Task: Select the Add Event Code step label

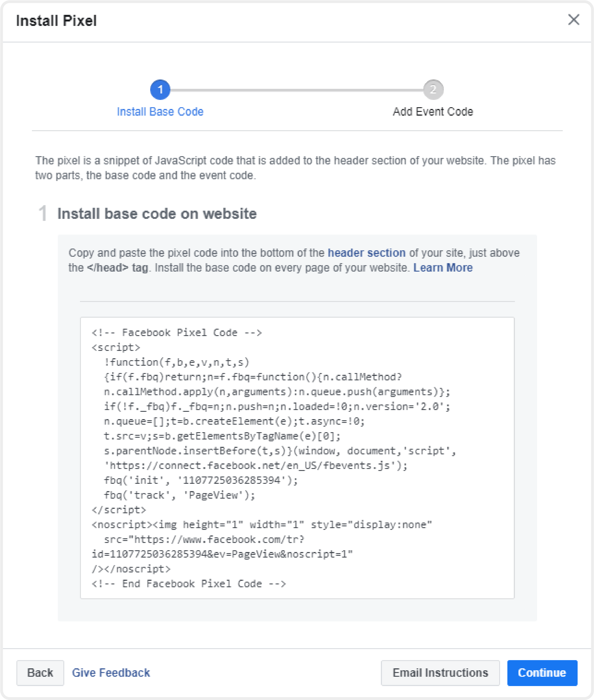Action: click(433, 111)
